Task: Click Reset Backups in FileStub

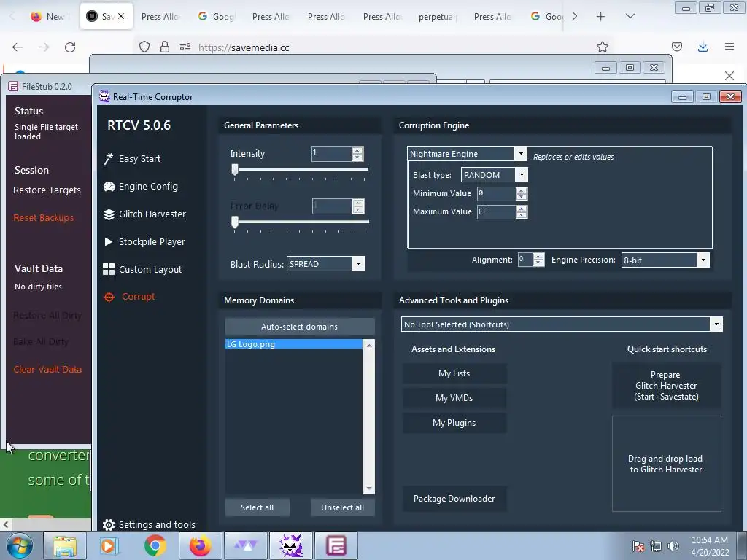Action: (43, 217)
